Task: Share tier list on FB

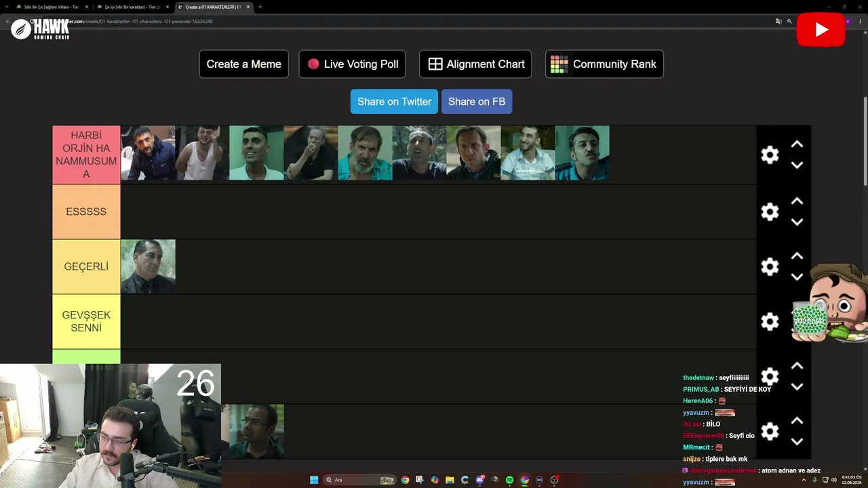Action: (x=477, y=102)
